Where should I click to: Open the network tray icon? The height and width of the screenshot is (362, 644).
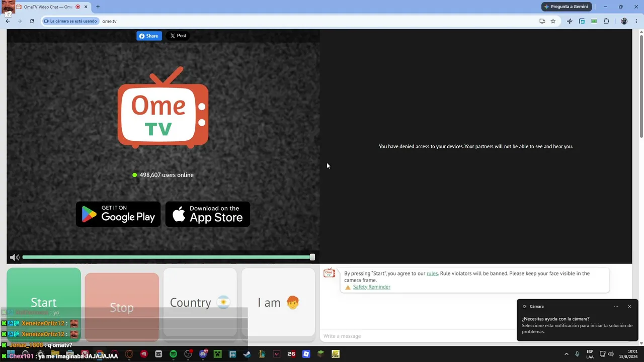point(602,354)
